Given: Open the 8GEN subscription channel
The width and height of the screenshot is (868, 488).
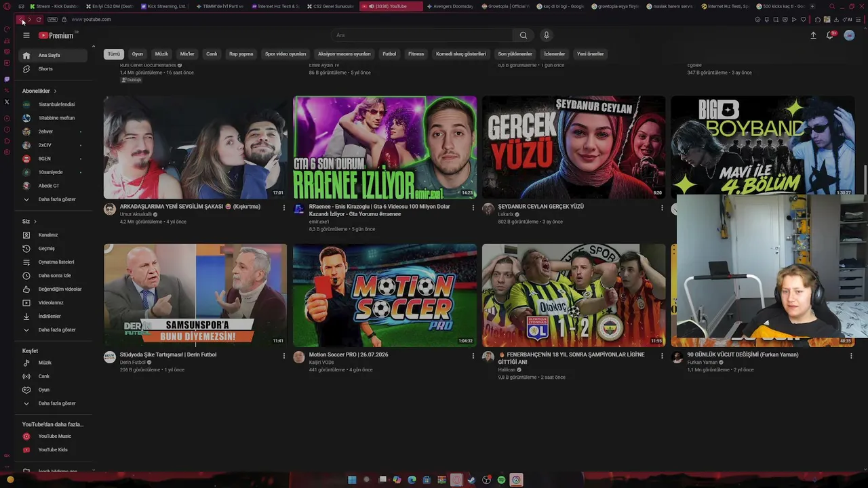Looking at the screenshot, I should click(54, 159).
